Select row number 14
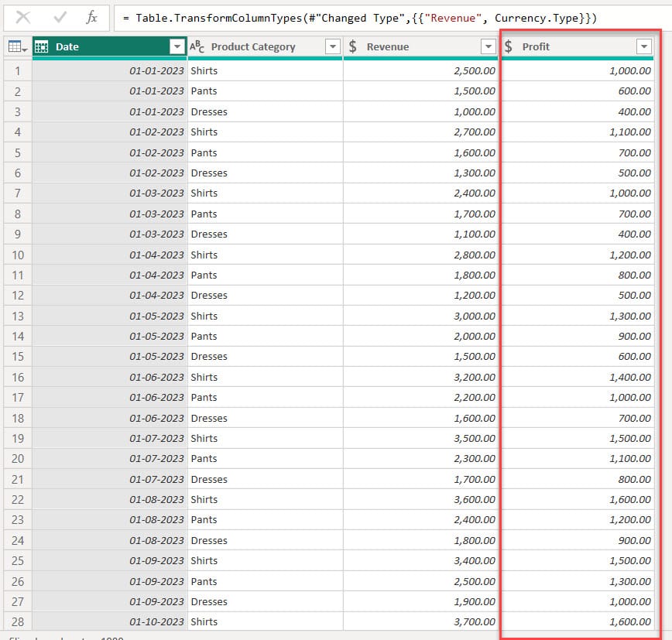Screen dimensions: 672x640 coord(18,337)
